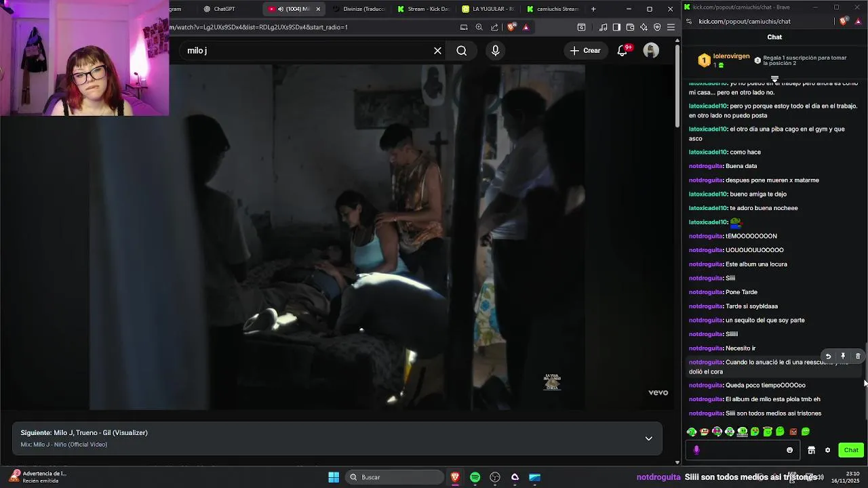The image size is (868, 488).
Task: Click the Crear button on YouTube
Action: [585, 51]
